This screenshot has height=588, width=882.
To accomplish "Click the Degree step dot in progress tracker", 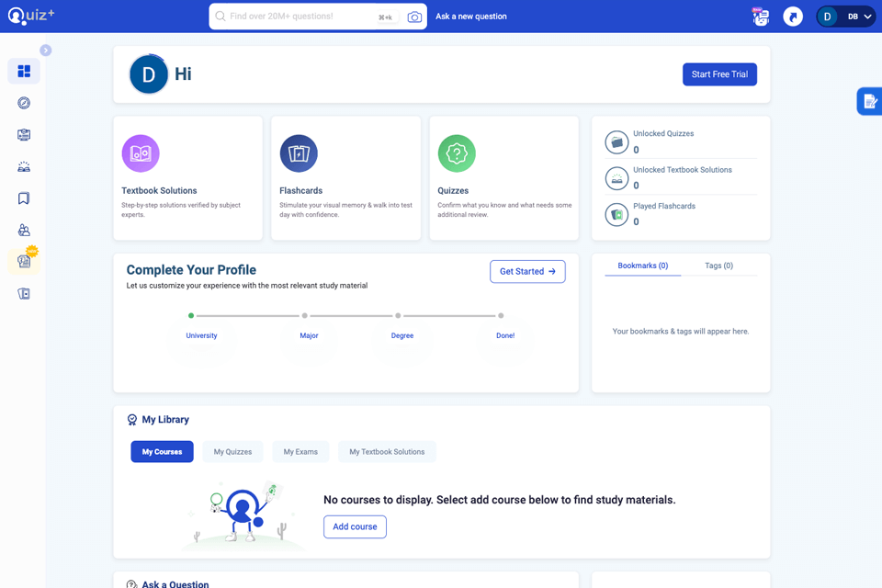I will [398, 316].
